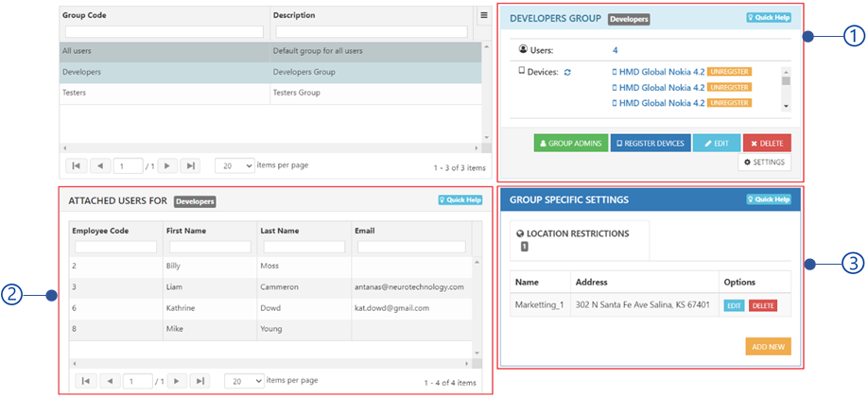The width and height of the screenshot is (868, 397).
Task: Go to first page in groups grid
Action: [76, 165]
